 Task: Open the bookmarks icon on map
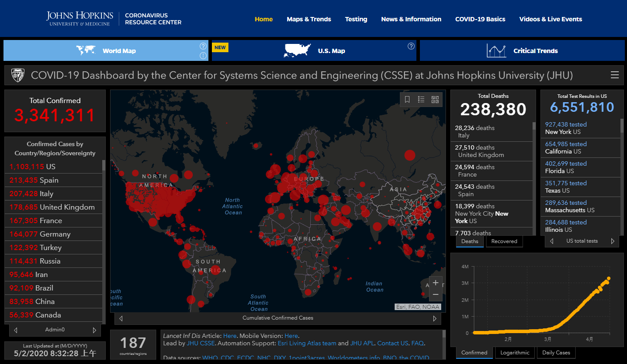pos(407,100)
